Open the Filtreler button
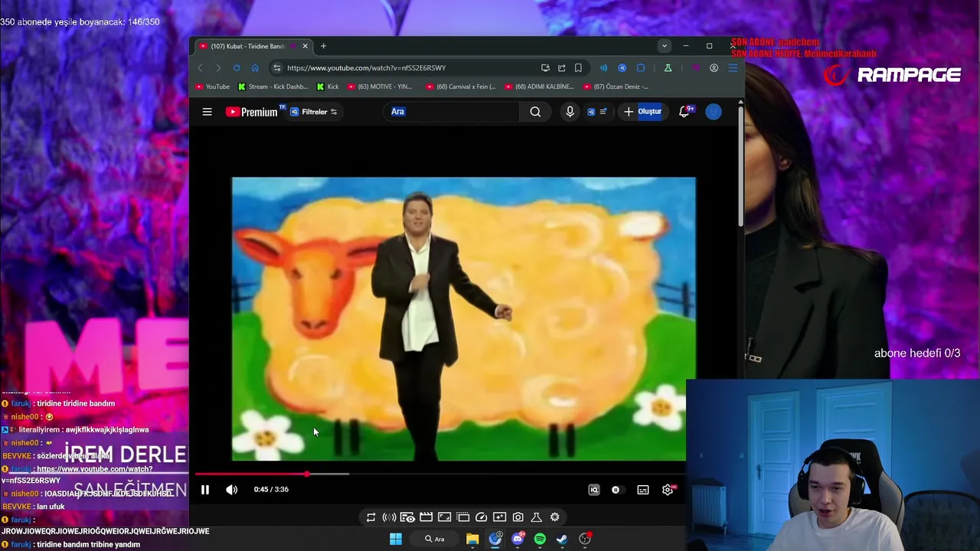This screenshot has height=551, width=980. [313, 112]
